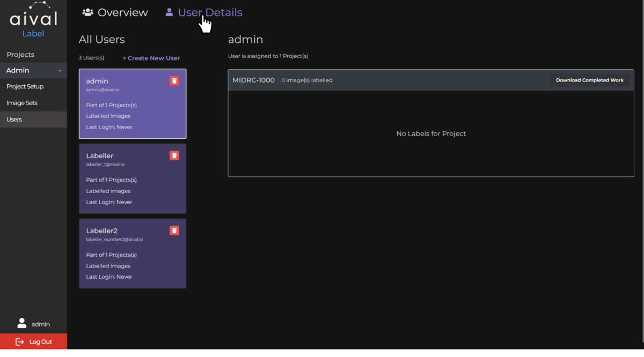This screenshot has height=357, width=644.
Task: Collapse the Admin section using its chevron
Action: [x=60, y=70]
